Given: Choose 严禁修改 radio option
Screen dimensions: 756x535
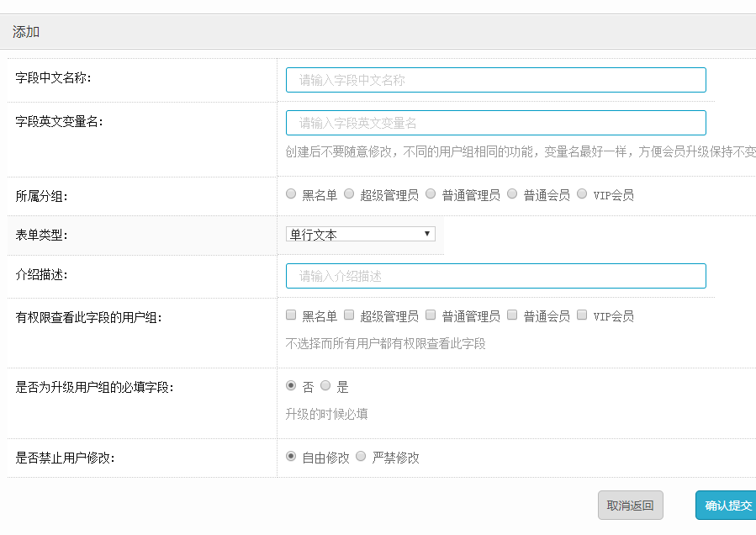Looking at the screenshot, I should [x=361, y=456].
